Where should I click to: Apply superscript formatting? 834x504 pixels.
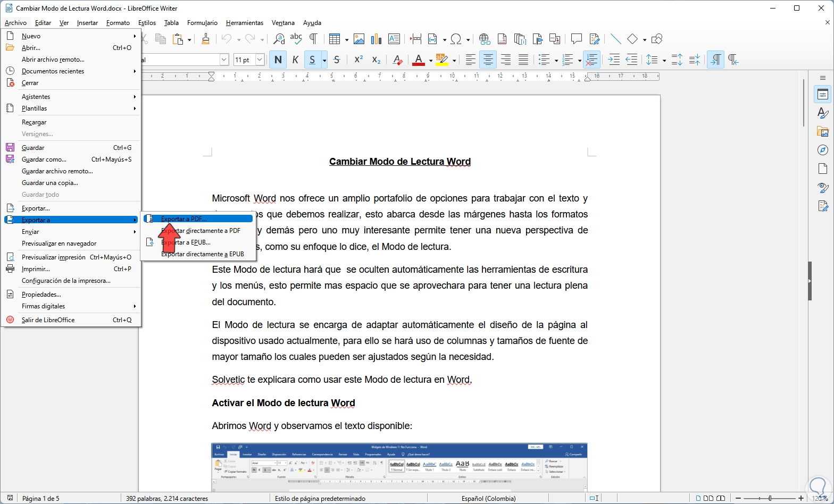[358, 60]
